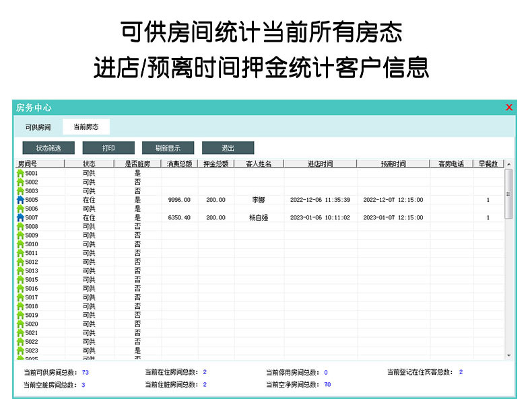Close the 房务中心 window
This screenshot has width=532, height=399.
(509, 108)
